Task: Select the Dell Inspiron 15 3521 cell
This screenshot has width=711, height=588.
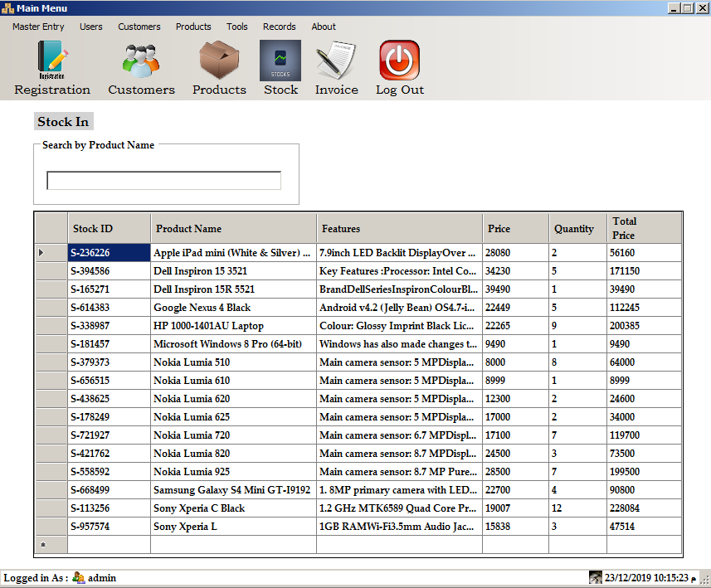Action: 233,271
